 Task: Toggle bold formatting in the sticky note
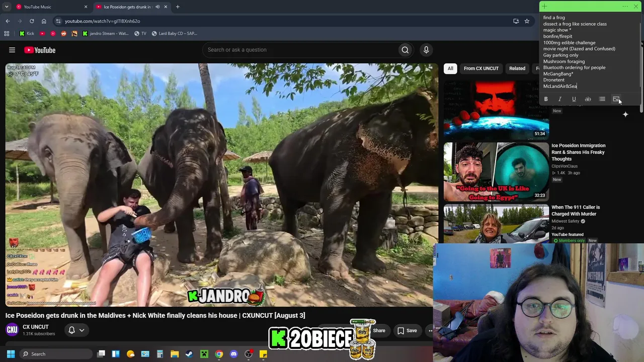click(x=546, y=99)
